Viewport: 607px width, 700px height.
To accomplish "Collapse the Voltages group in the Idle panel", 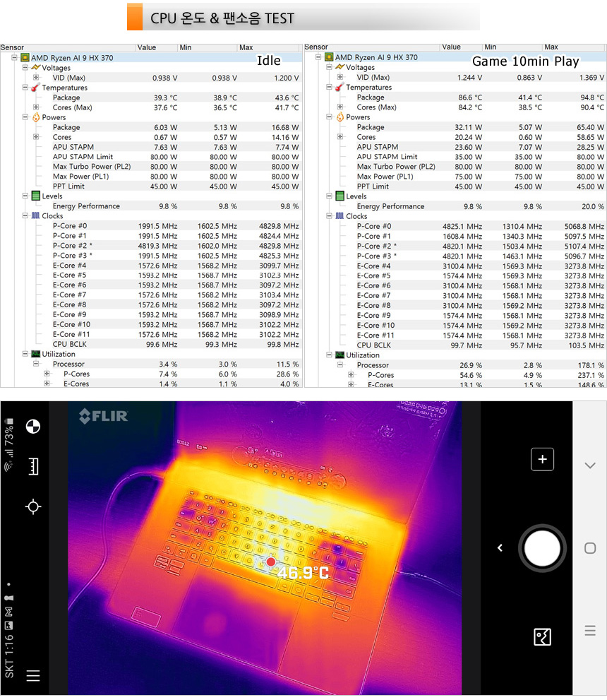I will tap(25, 68).
